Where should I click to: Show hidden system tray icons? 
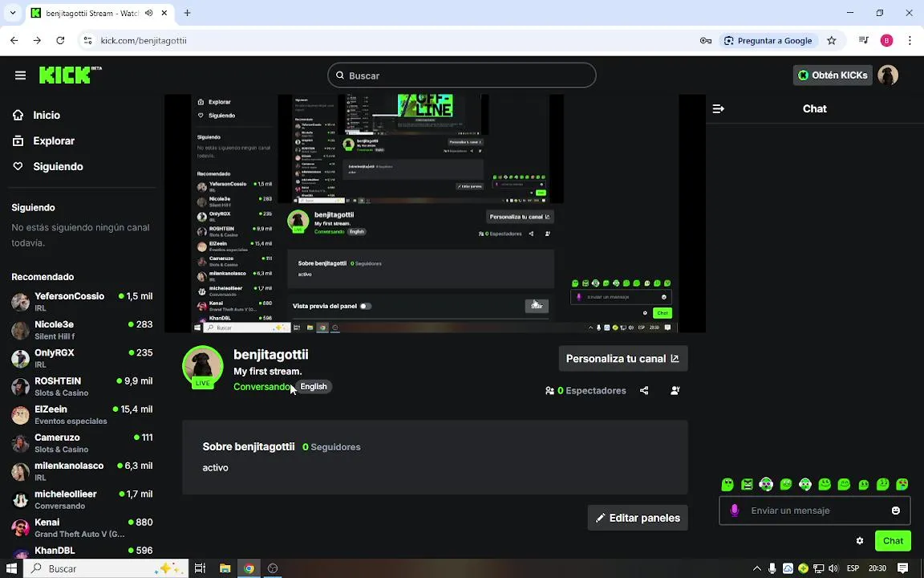coord(757,568)
